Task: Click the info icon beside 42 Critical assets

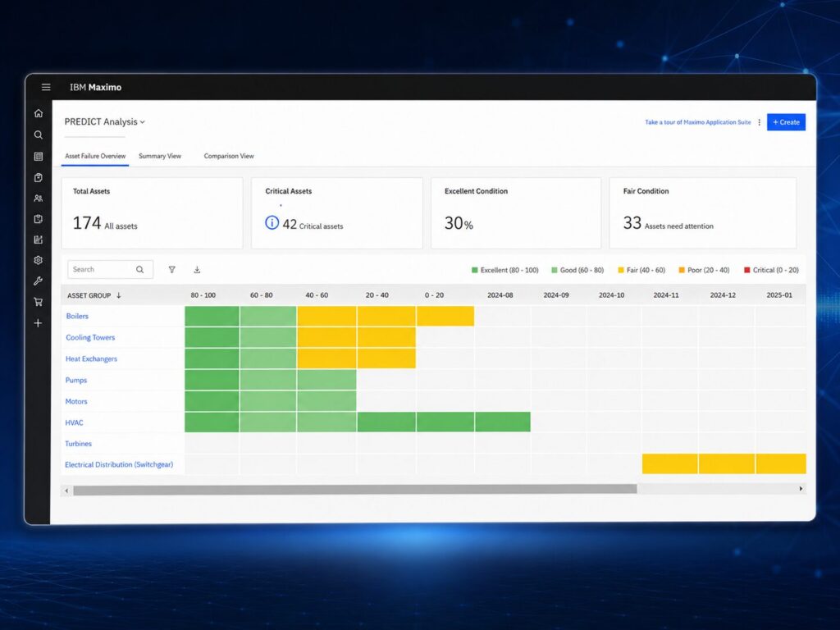Action: coord(272,222)
